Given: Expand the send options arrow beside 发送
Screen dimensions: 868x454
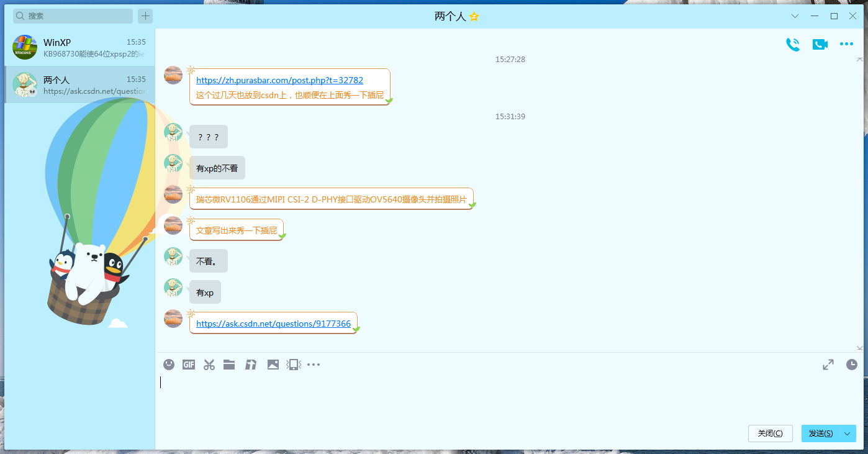Looking at the screenshot, I should tap(848, 434).
